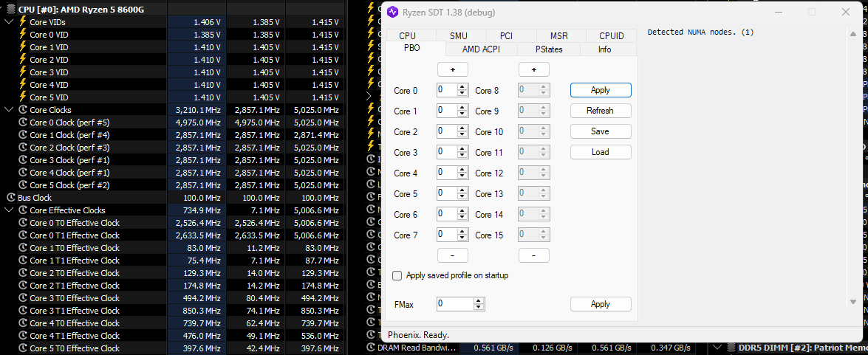This screenshot has width=868, height=355.
Task: Click the Core 0 offset spinner arrows
Action: [462, 90]
